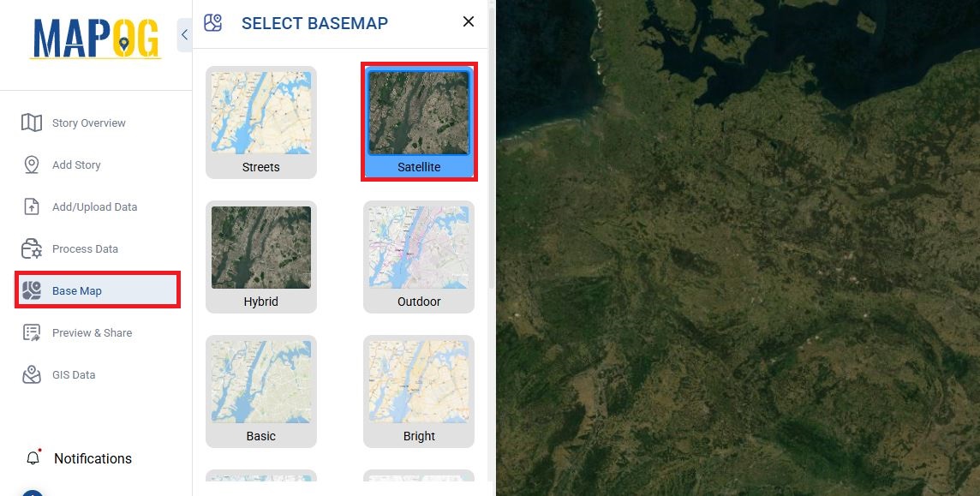This screenshot has height=496, width=980.
Task: Click the Streets label text
Action: [x=261, y=167]
